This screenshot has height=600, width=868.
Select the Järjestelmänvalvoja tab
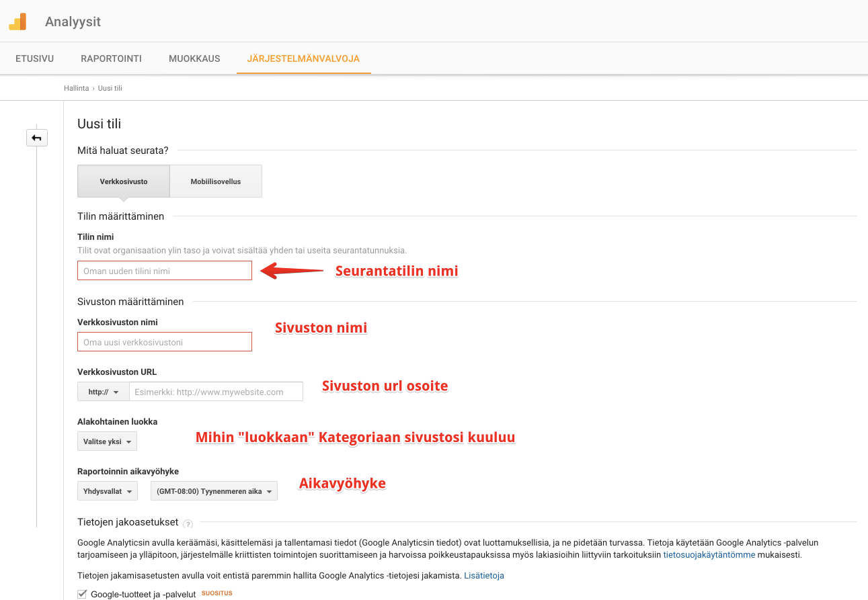click(x=303, y=58)
